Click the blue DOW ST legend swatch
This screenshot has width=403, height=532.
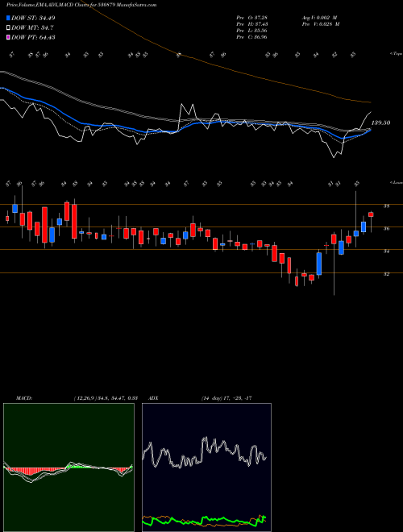[x=8, y=18]
